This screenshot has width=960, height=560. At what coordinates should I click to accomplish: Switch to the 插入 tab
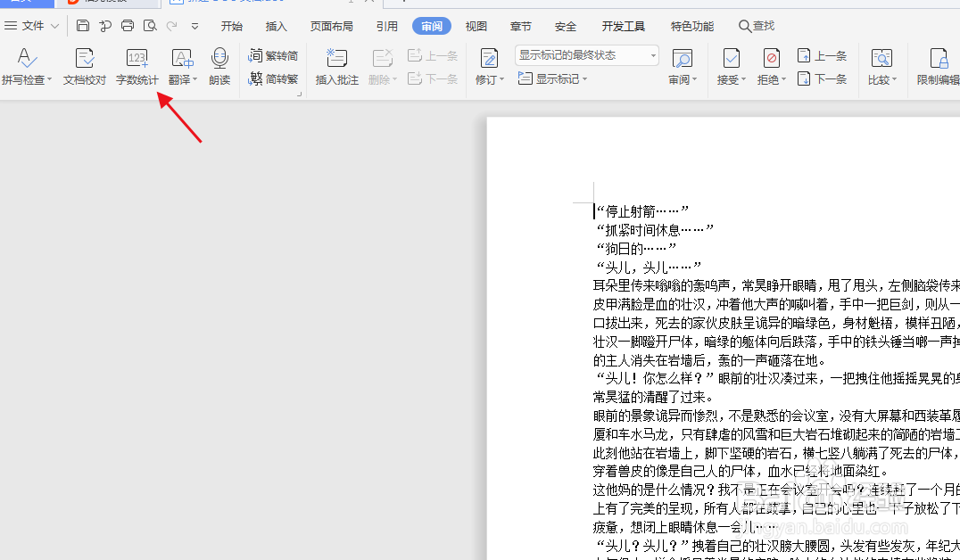tap(276, 27)
